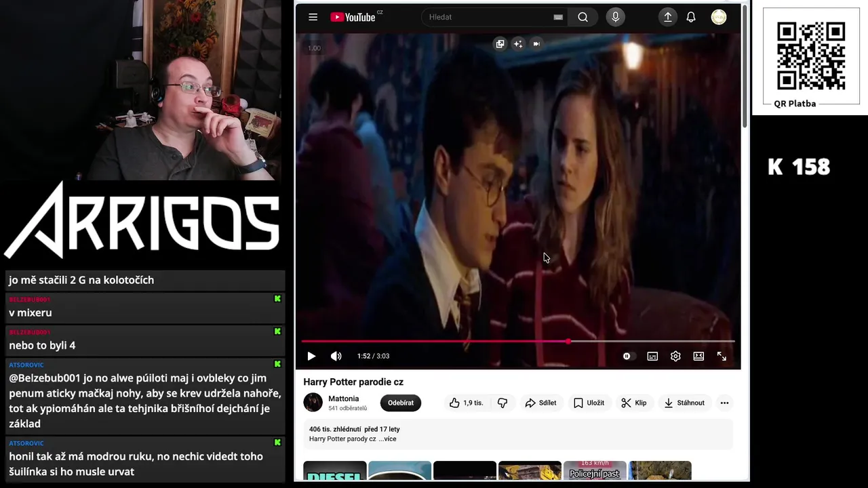Open the DIESEL recommended video thumbnail
The width and height of the screenshot is (868, 488).
click(x=335, y=471)
